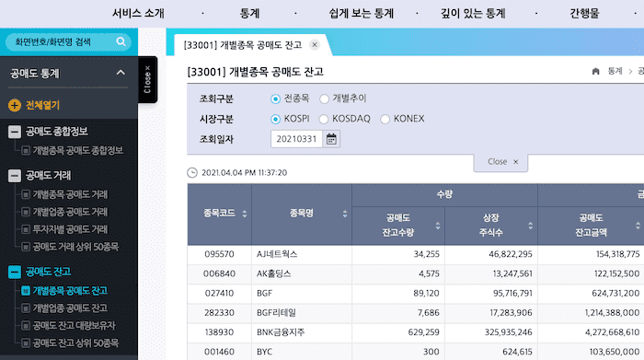
Task: Select the KOSDAQ market radio button
Action: click(324, 119)
